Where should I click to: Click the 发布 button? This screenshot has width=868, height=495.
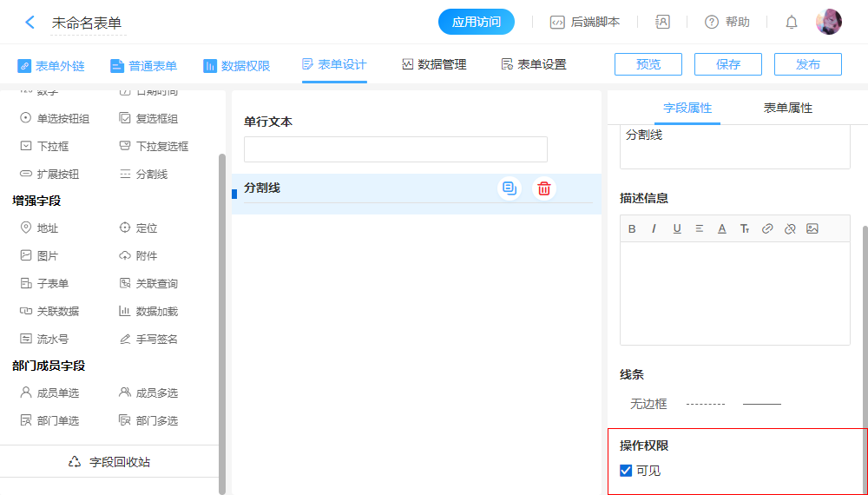pyautogui.click(x=808, y=64)
